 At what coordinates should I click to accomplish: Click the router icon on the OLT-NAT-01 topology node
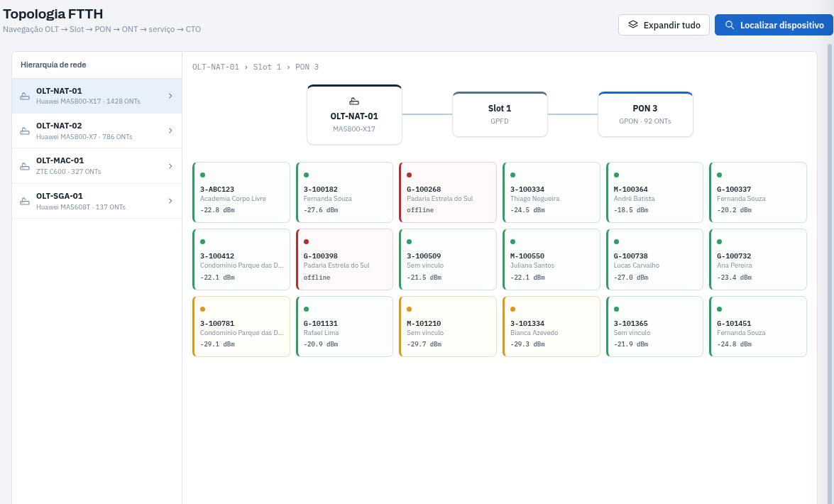coord(354,101)
